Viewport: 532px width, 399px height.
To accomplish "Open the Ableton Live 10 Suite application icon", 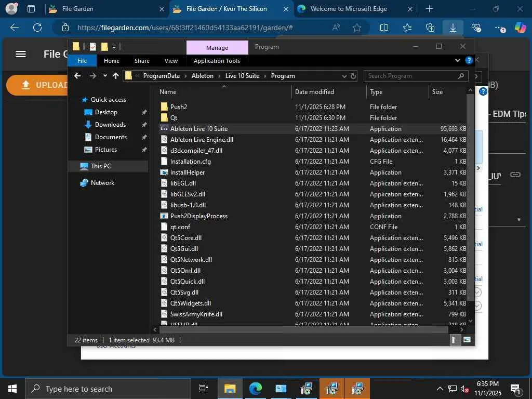I will point(164,129).
